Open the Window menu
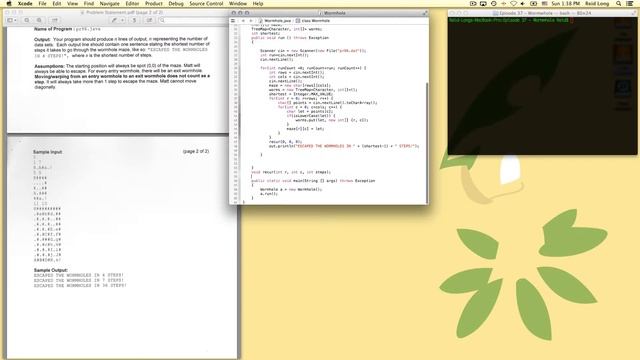The image size is (640, 360). (238, 3)
